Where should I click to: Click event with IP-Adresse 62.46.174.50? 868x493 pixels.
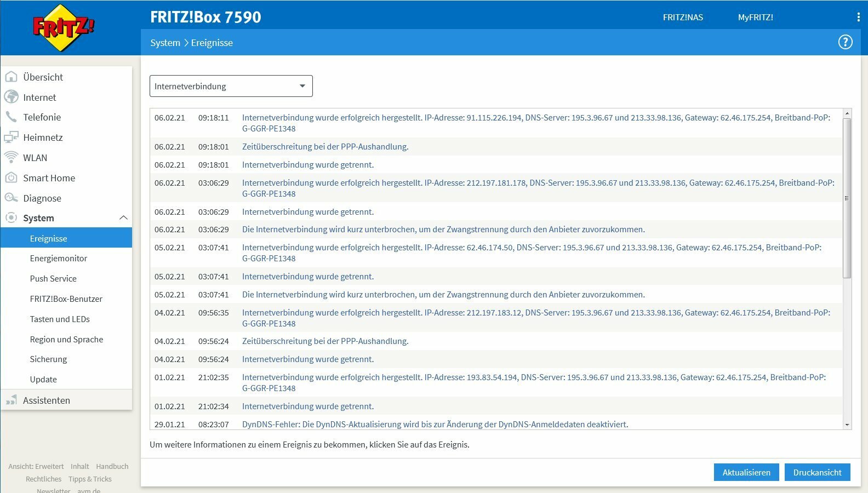[496, 253]
